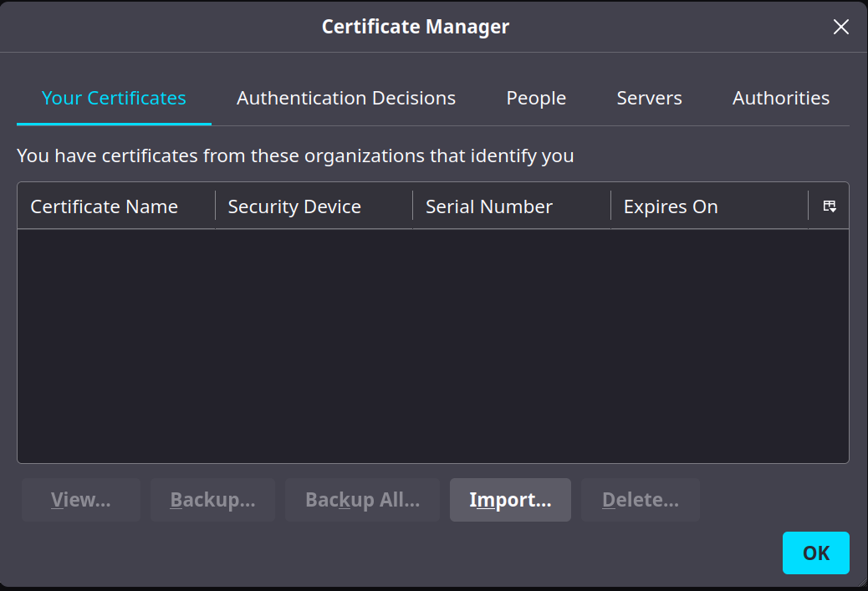Screen dimensions: 868x591
Task: Switch to the Authentication Decisions tab
Action: point(346,99)
